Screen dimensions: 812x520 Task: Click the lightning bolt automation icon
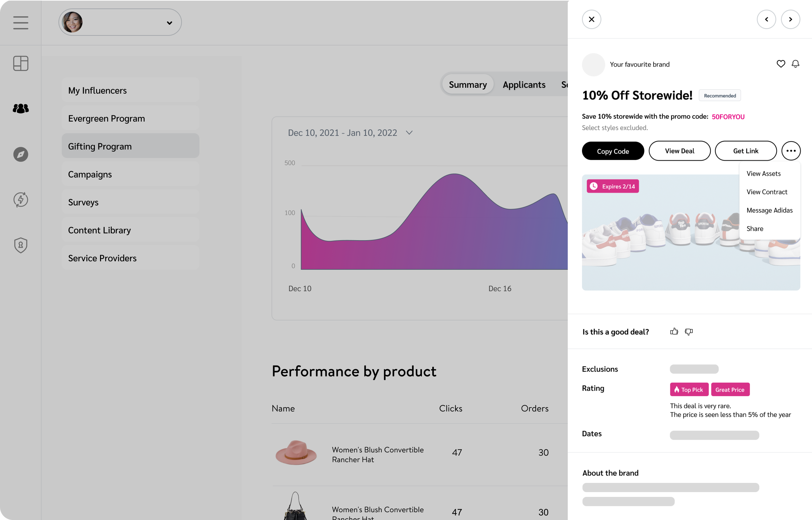(20, 200)
